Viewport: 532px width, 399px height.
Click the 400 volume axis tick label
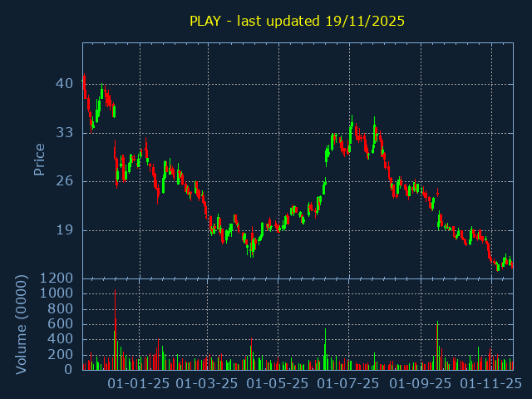click(x=62, y=339)
